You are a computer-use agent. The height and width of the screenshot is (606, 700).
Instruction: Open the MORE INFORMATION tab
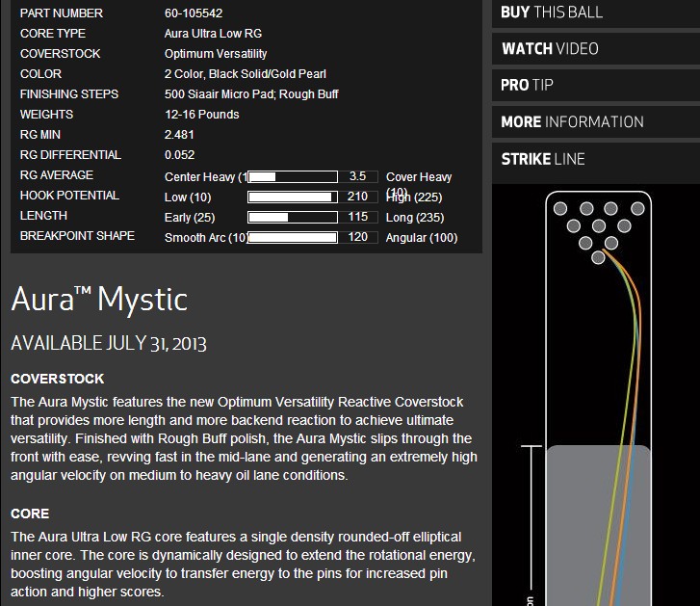[596, 121]
